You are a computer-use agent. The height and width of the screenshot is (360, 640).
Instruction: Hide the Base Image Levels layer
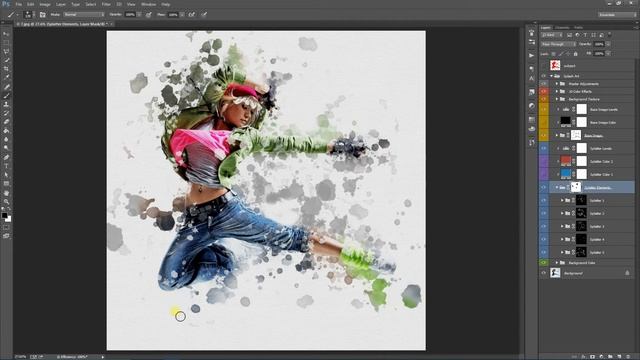544,109
